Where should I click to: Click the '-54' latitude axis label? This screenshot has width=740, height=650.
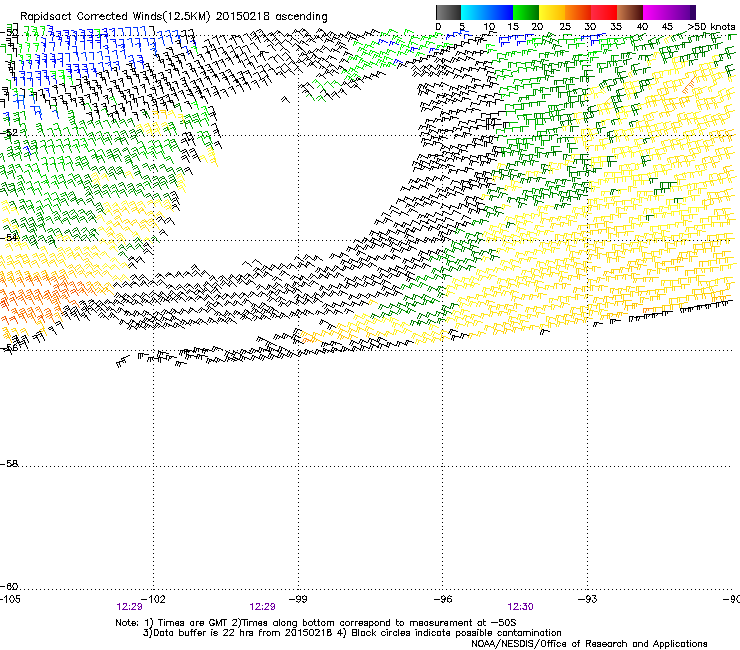(9, 237)
